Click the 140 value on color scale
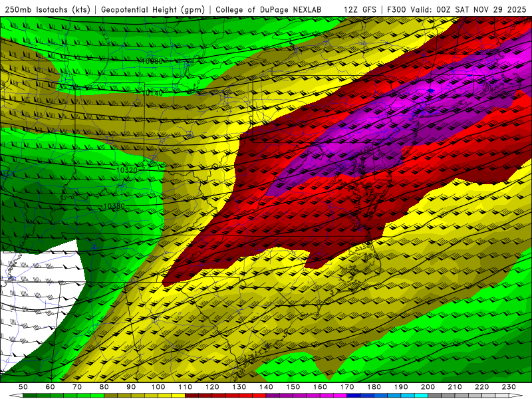The image size is (532, 399). [x=266, y=387]
